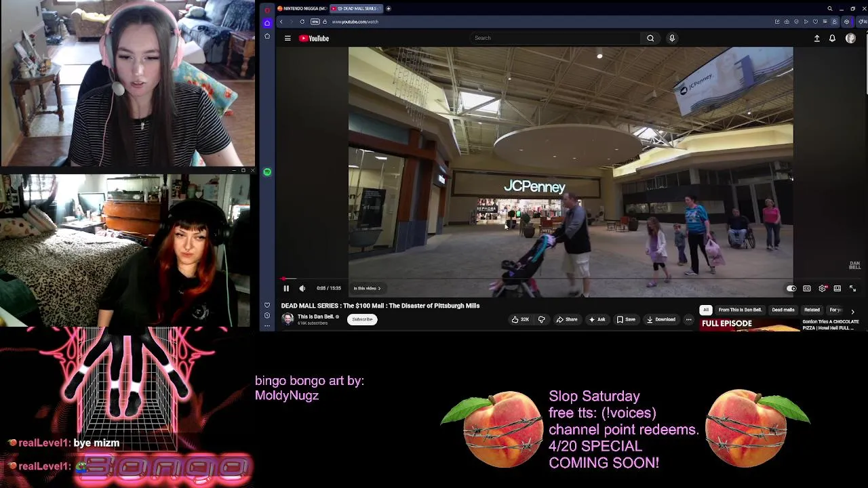
Task: Download the video
Action: [x=660, y=319]
